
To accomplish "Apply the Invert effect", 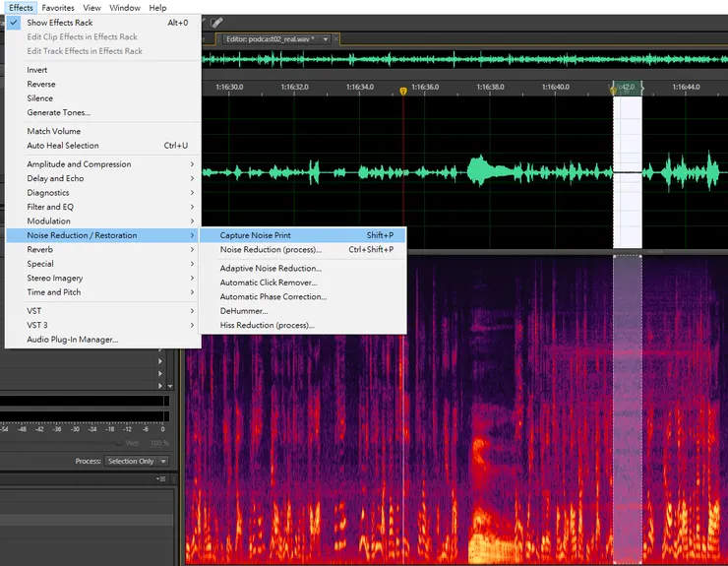I will 37,70.
